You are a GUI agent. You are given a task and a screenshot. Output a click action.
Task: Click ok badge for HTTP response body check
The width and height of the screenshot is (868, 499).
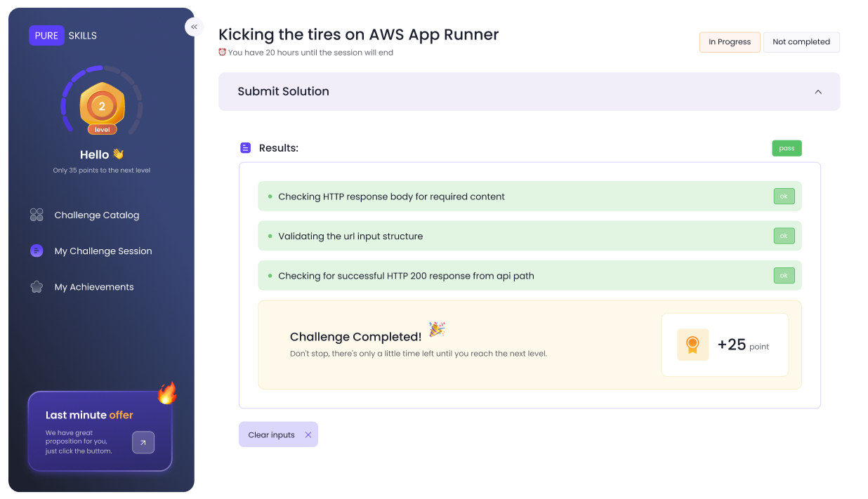pos(784,197)
